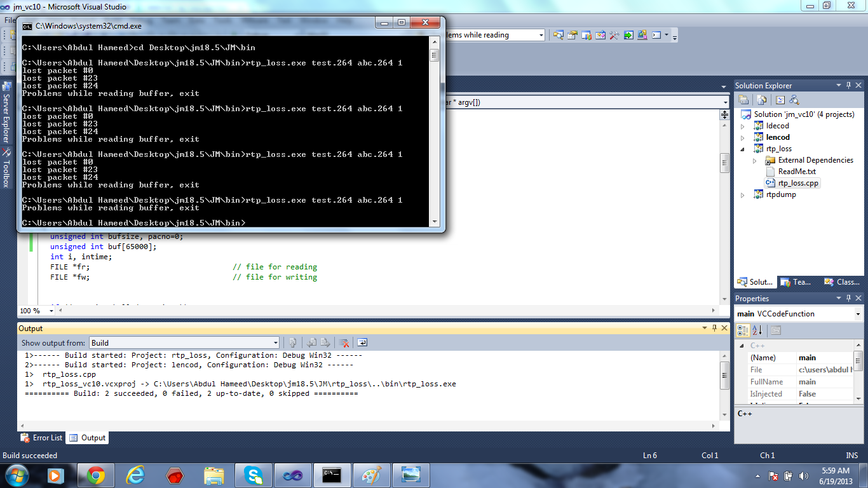The image size is (868, 488).
Task: Switch to the Class View tab
Action: (x=841, y=282)
